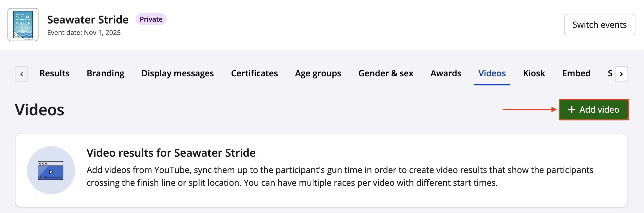The image size is (644, 213).
Task: Open the Results tab
Action: click(x=55, y=73)
